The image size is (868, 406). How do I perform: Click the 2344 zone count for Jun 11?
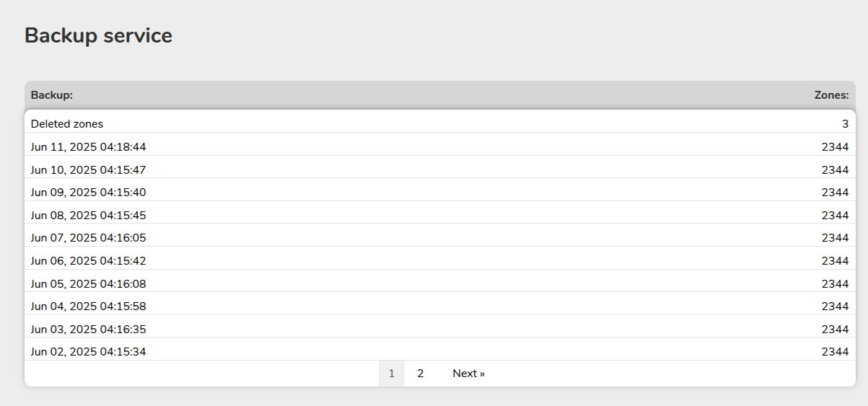pos(835,147)
